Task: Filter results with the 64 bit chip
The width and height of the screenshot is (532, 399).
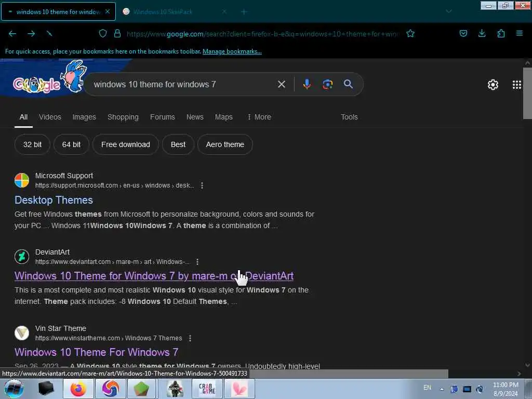Action: coord(71,144)
